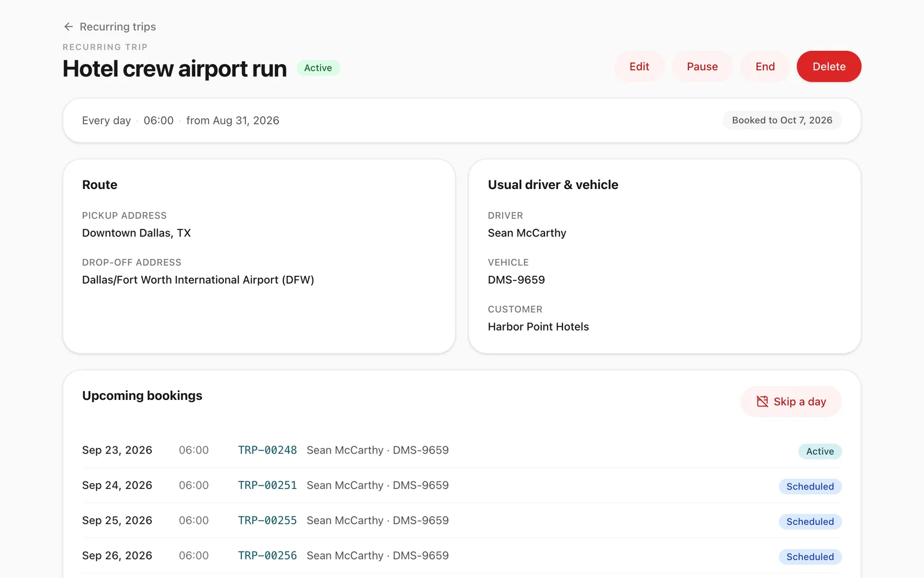Click the DFW drop-off address
The height and width of the screenshot is (578, 924).
(x=198, y=280)
